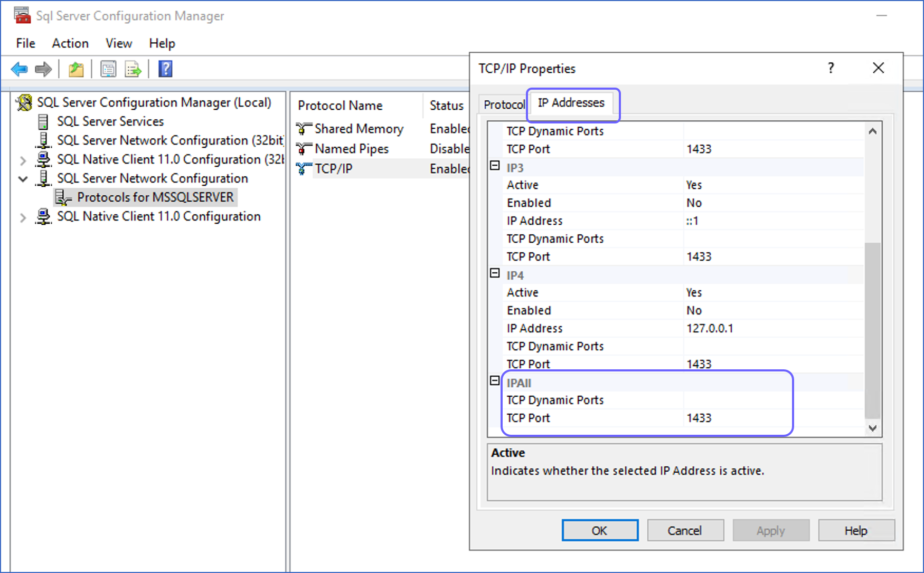This screenshot has width=924, height=573.
Task: Click the SQL Native Client 11.0 Configuration icon
Action: (x=43, y=216)
